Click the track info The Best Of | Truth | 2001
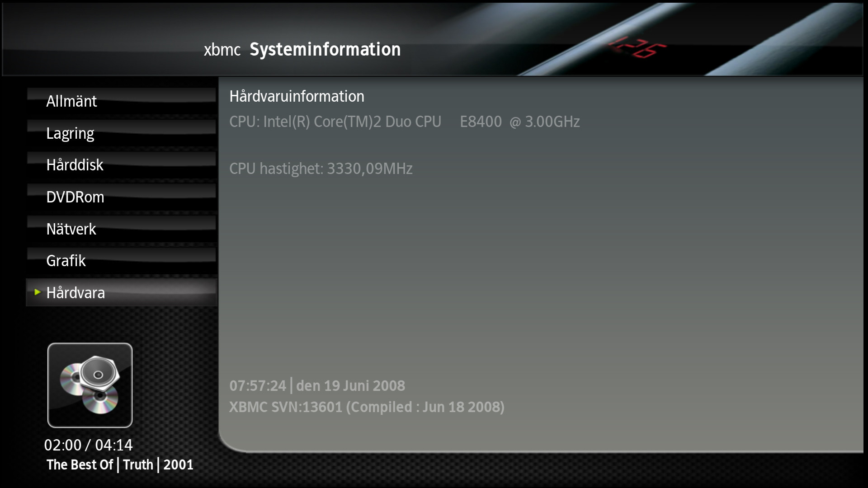The height and width of the screenshot is (488, 868). click(120, 465)
